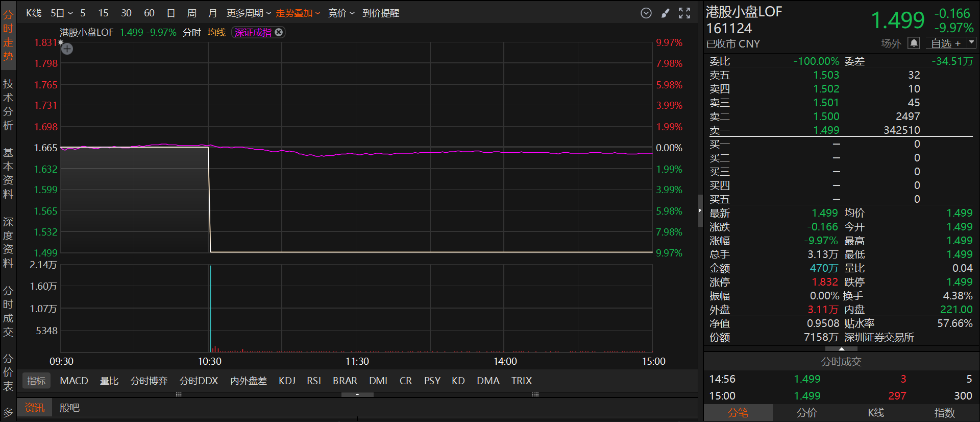Click the price alert bell icon
The height and width of the screenshot is (422, 980).
click(914, 43)
